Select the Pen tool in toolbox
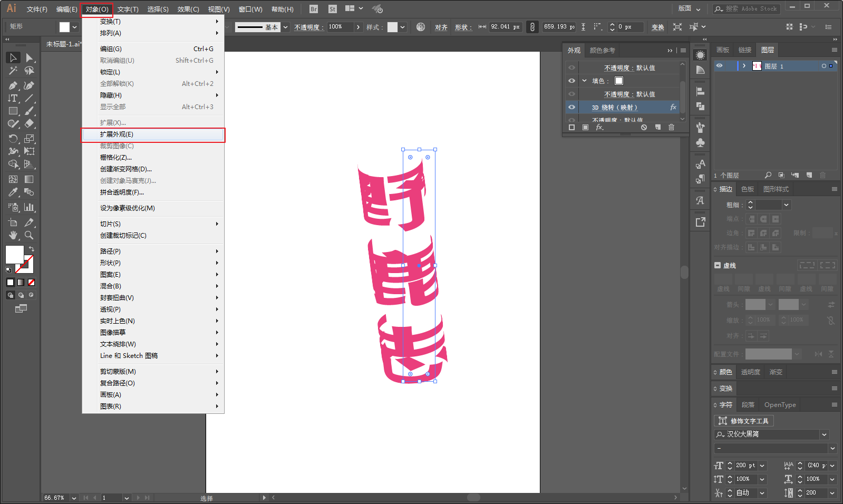Viewport: 843px width, 504px height. 13,85
